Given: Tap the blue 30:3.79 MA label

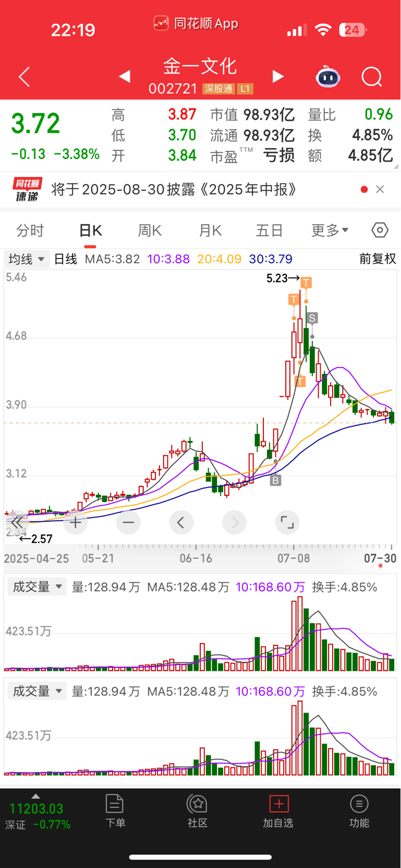Looking at the screenshot, I should [271, 259].
